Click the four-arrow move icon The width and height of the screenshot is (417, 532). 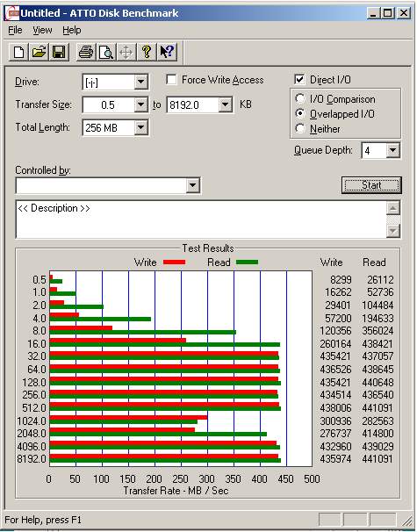coord(126,53)
